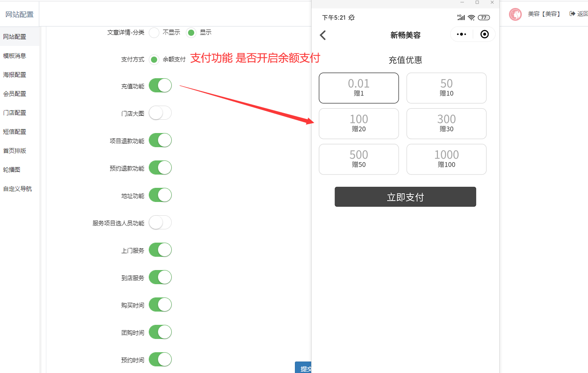Toggle the 购买时间 switch
This screenshot has width=588, height=373.
[x=160, y=305]
